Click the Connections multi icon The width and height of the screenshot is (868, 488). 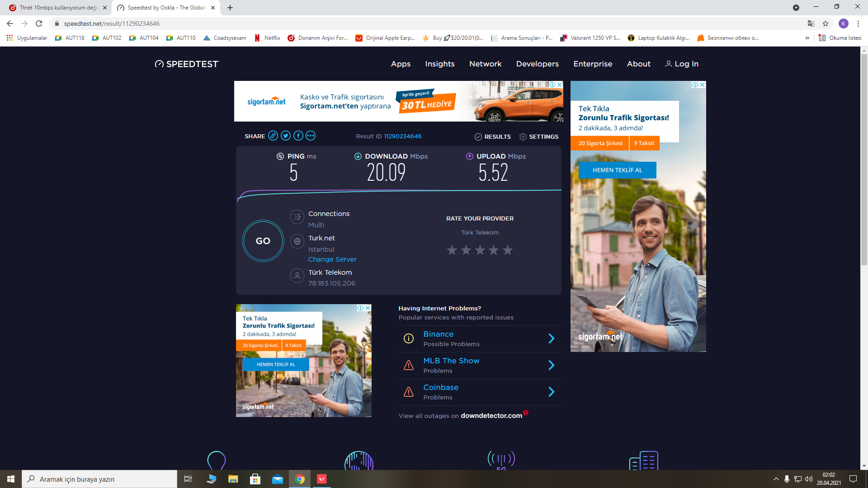pos(297,217)
